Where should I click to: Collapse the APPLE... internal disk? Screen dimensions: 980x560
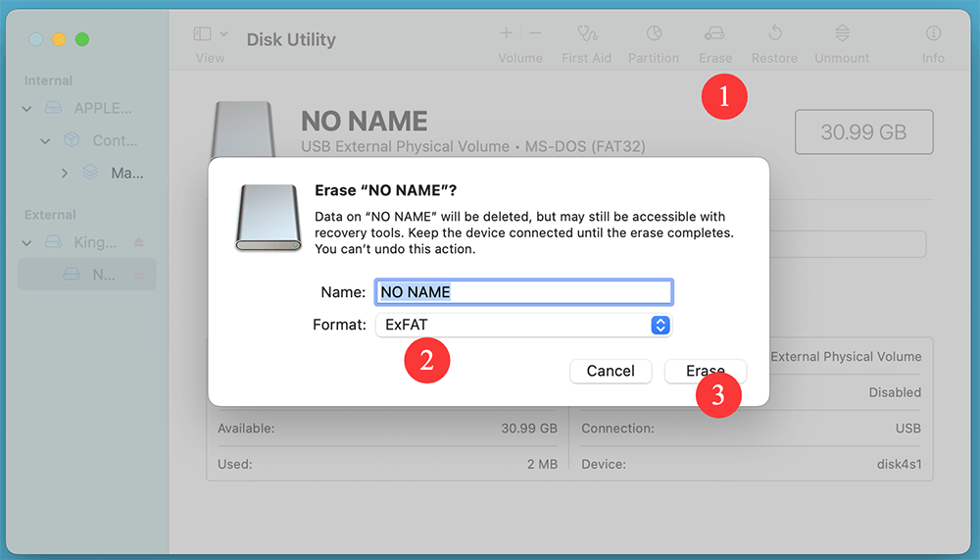coord(26,108)
